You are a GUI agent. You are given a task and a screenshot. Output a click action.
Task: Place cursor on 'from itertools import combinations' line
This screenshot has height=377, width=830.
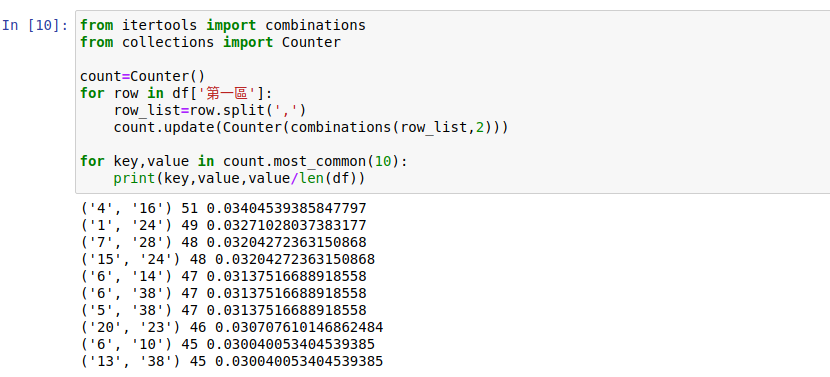coord(223,25)
